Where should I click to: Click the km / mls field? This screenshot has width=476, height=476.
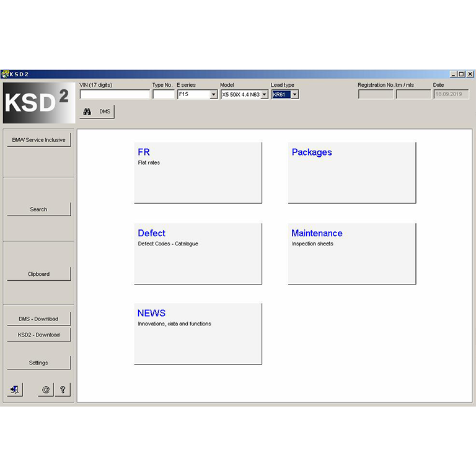click(x=413, y=94)
